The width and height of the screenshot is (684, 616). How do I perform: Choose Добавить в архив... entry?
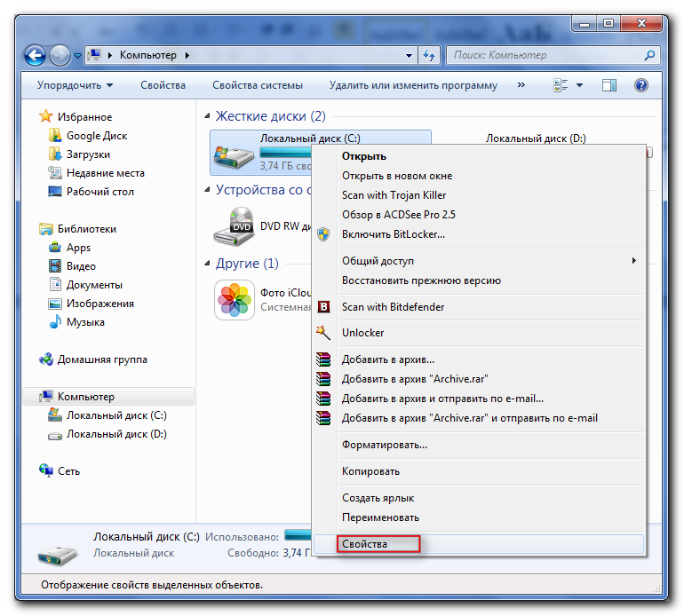(479, 359)
